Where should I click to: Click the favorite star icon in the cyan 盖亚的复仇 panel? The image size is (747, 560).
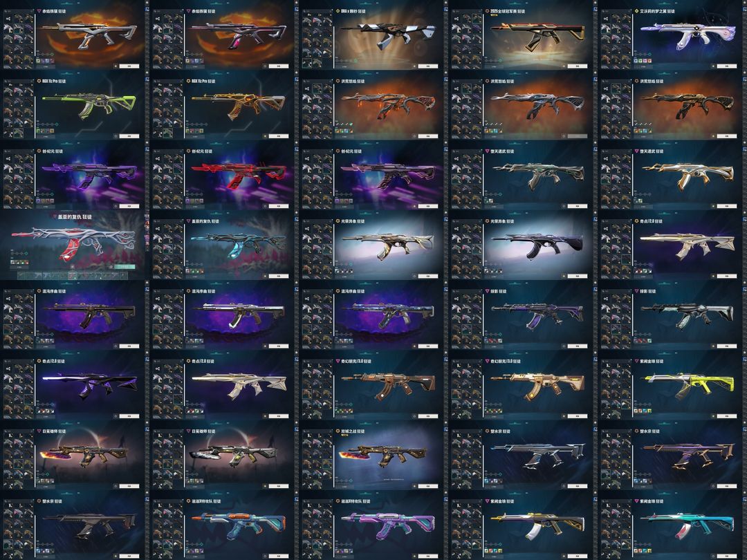[265, 276]
